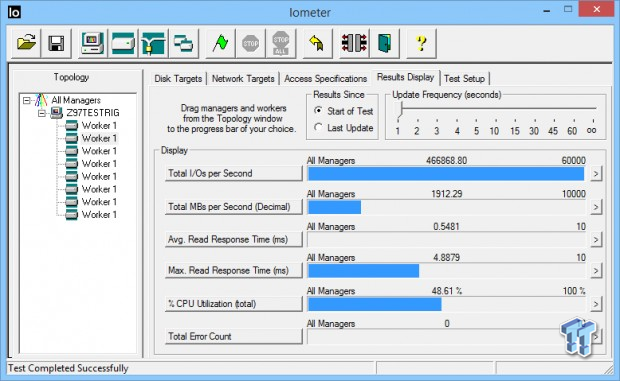
Task: Click the All Managers tree icon
Action: [41, 100]
